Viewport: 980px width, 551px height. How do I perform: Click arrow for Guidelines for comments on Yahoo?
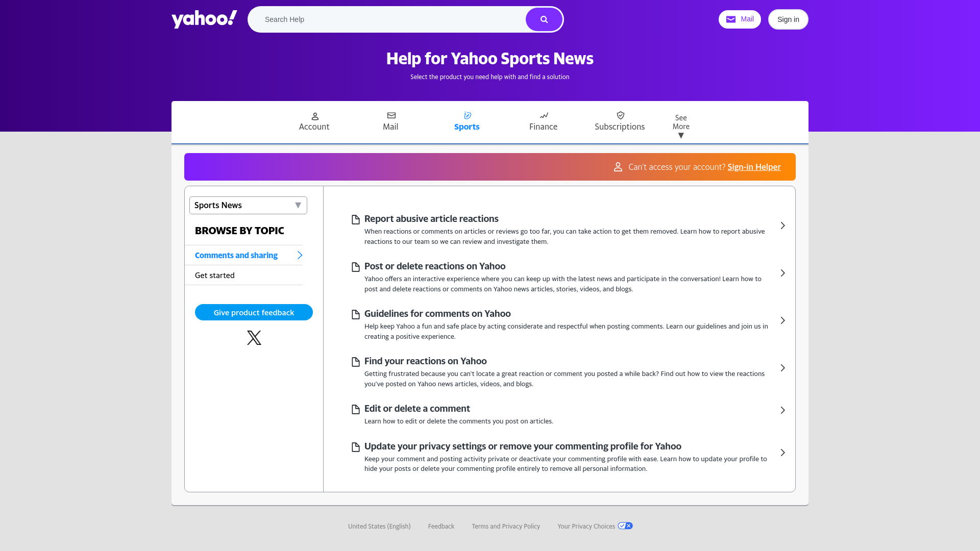pos(782,320)
